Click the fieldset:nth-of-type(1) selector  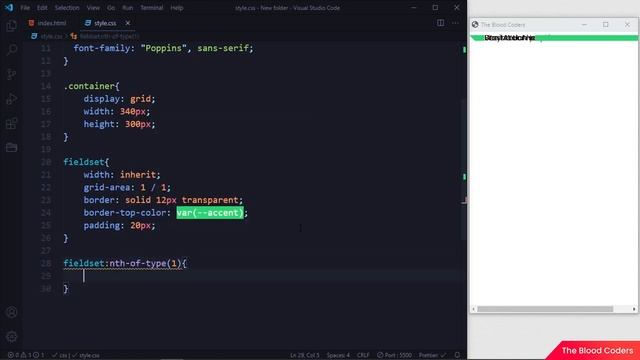[x=122, y=263]
